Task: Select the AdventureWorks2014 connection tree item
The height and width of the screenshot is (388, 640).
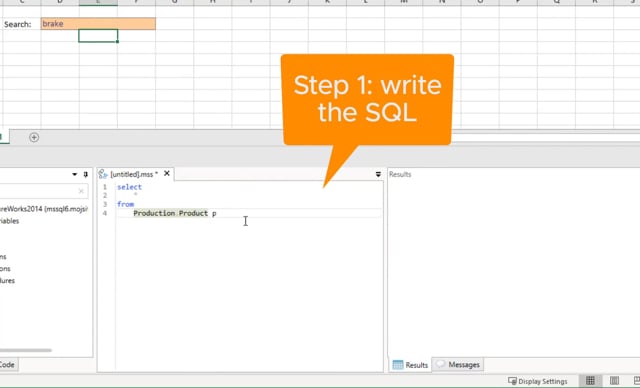Action: (x=44, y=209)
